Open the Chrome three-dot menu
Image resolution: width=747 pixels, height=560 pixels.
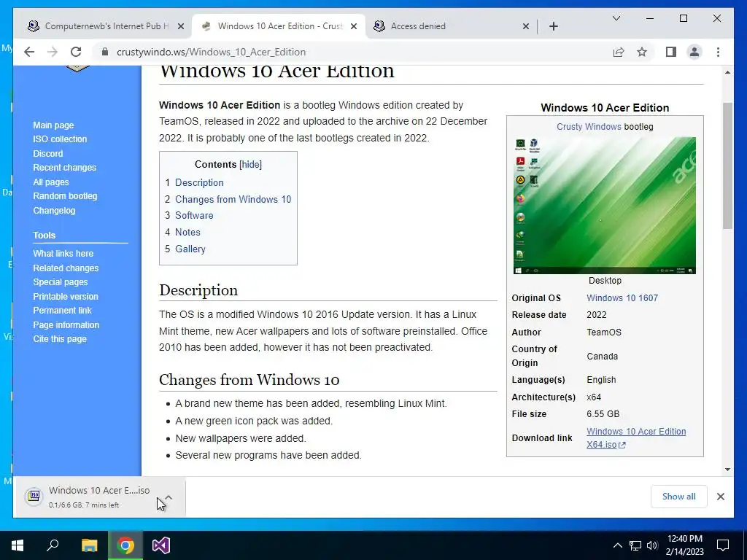(718, 52)
